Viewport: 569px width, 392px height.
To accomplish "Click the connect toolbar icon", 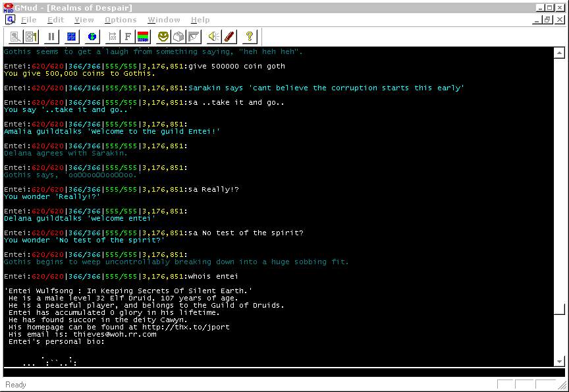I will pyautogui.click(x=15, y=36).
